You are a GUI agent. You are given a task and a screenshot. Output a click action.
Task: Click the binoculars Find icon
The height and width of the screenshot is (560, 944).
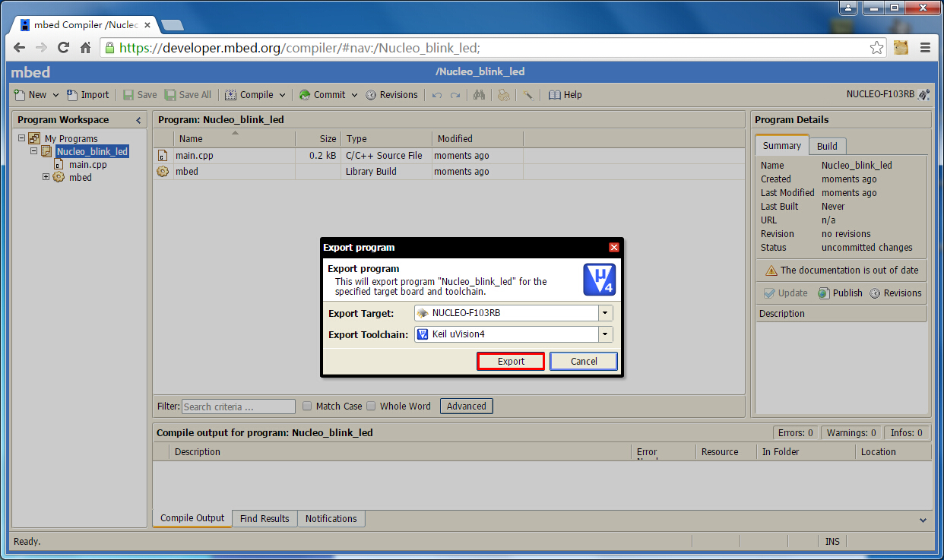coord(479,95)
